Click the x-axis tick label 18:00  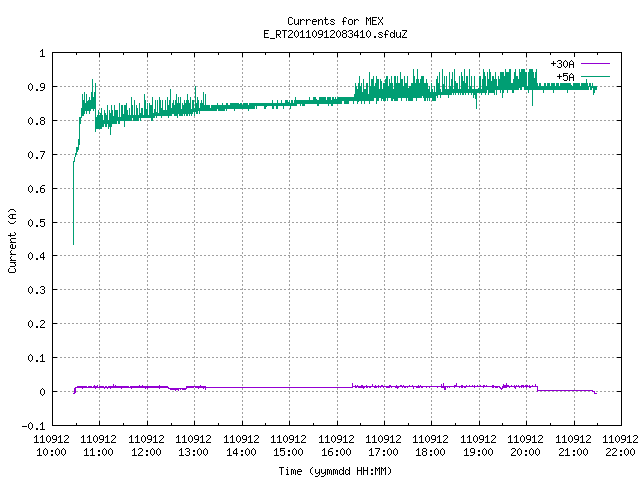[x=431, y=452]
